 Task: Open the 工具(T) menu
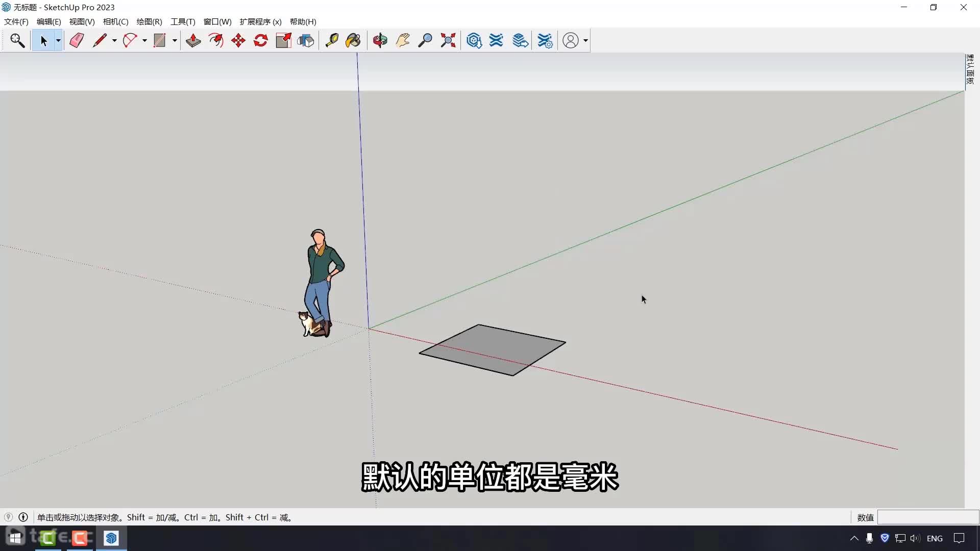(183, 22)
